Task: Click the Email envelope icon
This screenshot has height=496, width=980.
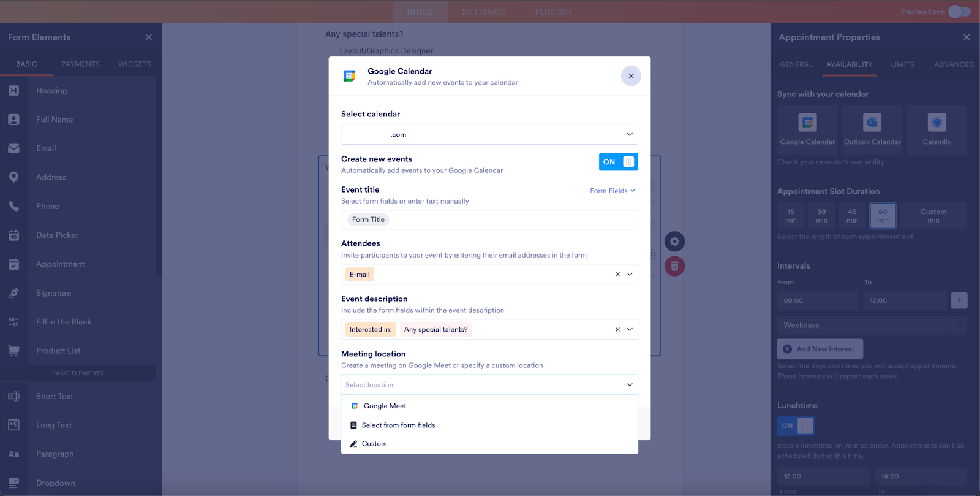Action: point(14,148)
